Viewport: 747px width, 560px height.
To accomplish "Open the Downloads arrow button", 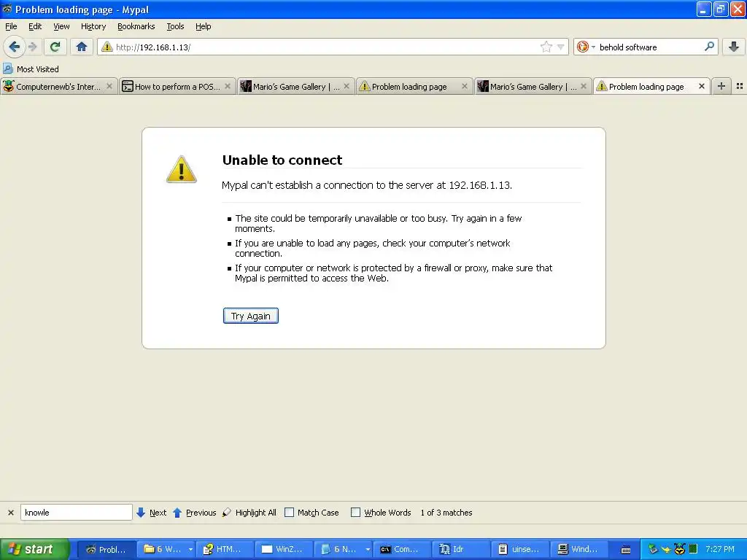I will (734, 47).
